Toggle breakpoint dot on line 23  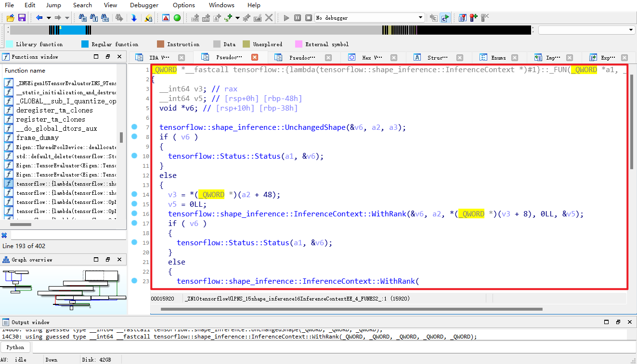pos(134,281)
